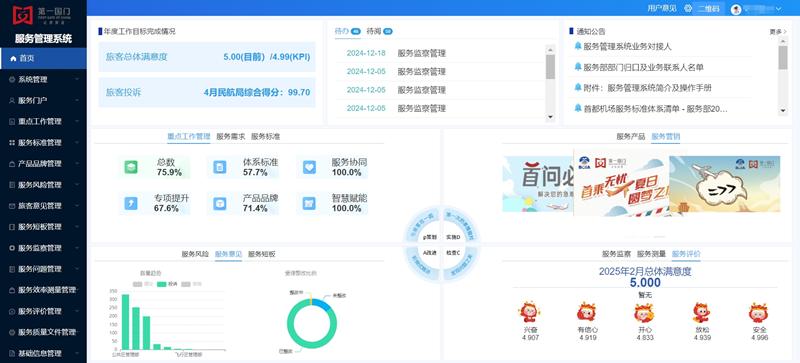This screenshot has height=363, width=800.
Task: Open notice 附件：服务管理系统简介及操作手册
Action: pos(647,88)
